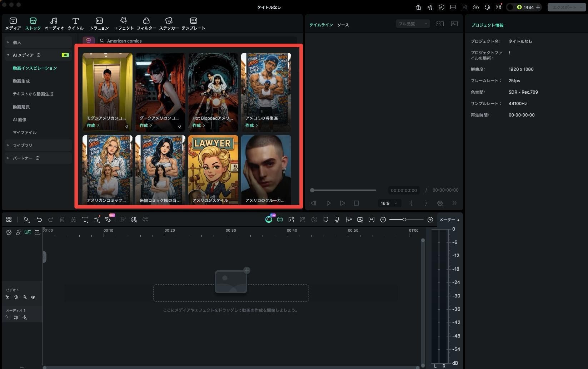Open the cloud sync icon in title bar
The height and width of the screenshot is (369, 588).
(475, 7)
